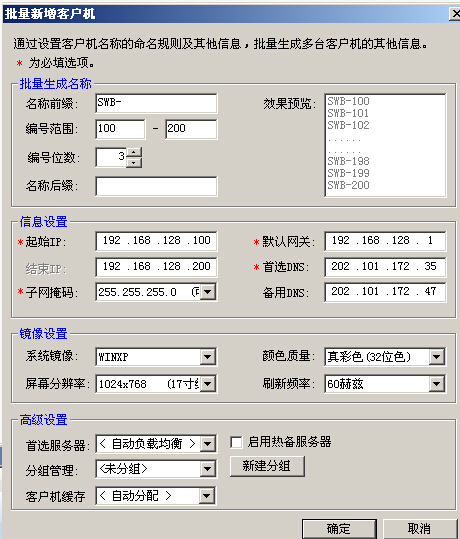Expand the 客户机缓存 dropdown
Image resolution: width=460 pixels, height=539 pixels.
point(206,496)
